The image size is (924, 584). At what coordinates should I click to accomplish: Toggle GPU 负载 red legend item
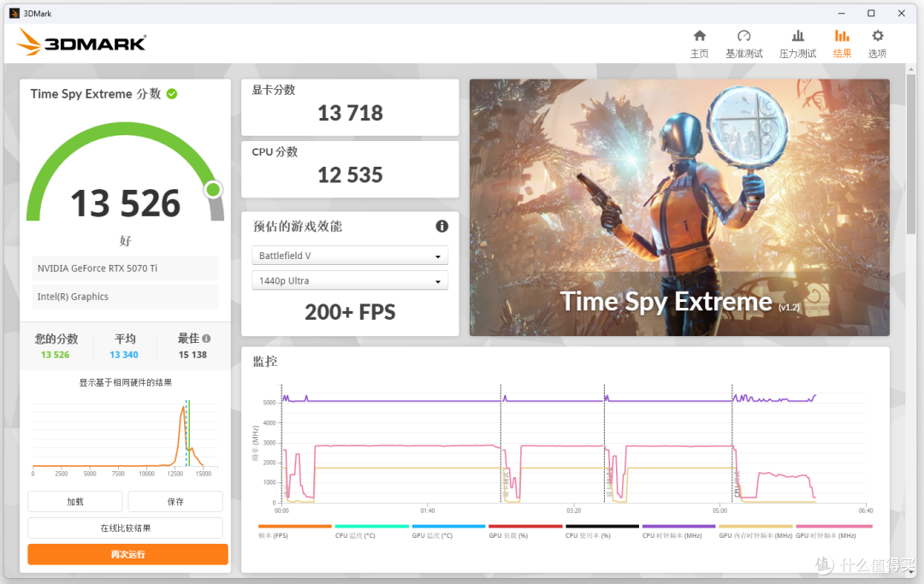click(525, 532)
